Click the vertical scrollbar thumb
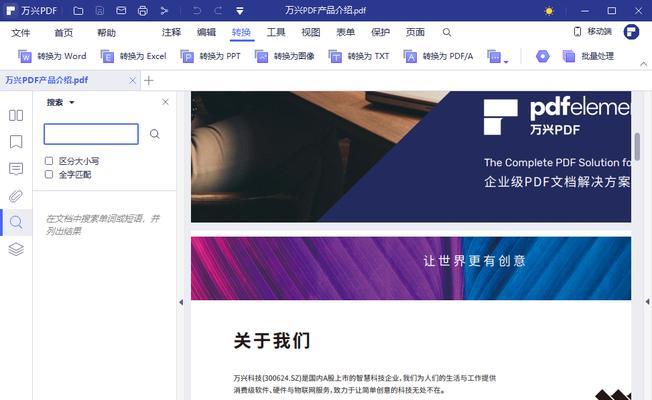This screenshot has height=400, width=652. [x=637, y=146]
